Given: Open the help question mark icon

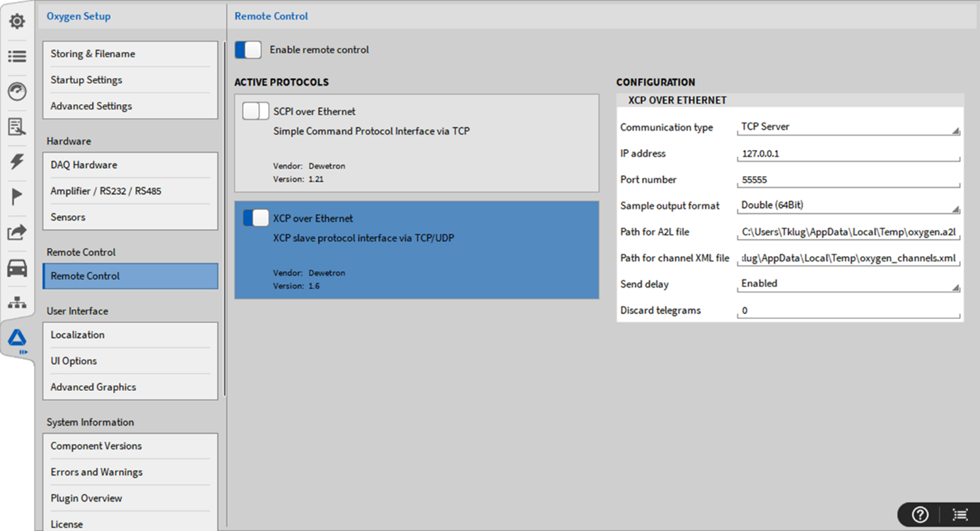Looking at the screenshot, I should 920,515.
